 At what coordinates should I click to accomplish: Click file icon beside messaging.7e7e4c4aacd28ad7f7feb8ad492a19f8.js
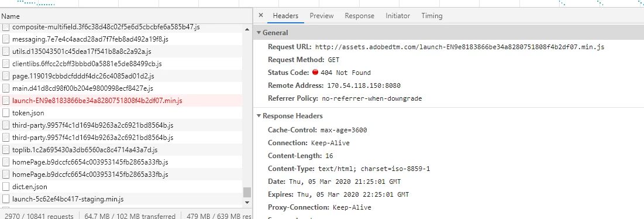(6, 39)
